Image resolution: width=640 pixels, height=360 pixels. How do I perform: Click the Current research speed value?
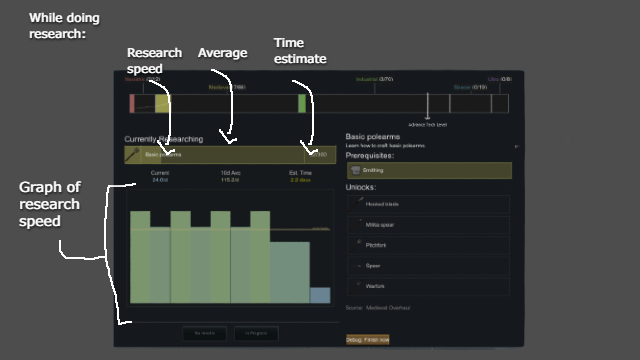click(x=160, y=180)
